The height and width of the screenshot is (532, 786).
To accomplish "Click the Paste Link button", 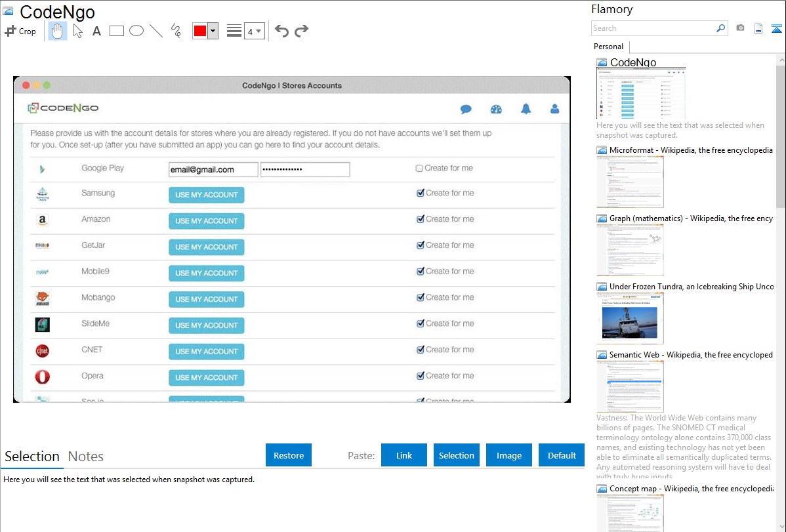I will 404,455.
